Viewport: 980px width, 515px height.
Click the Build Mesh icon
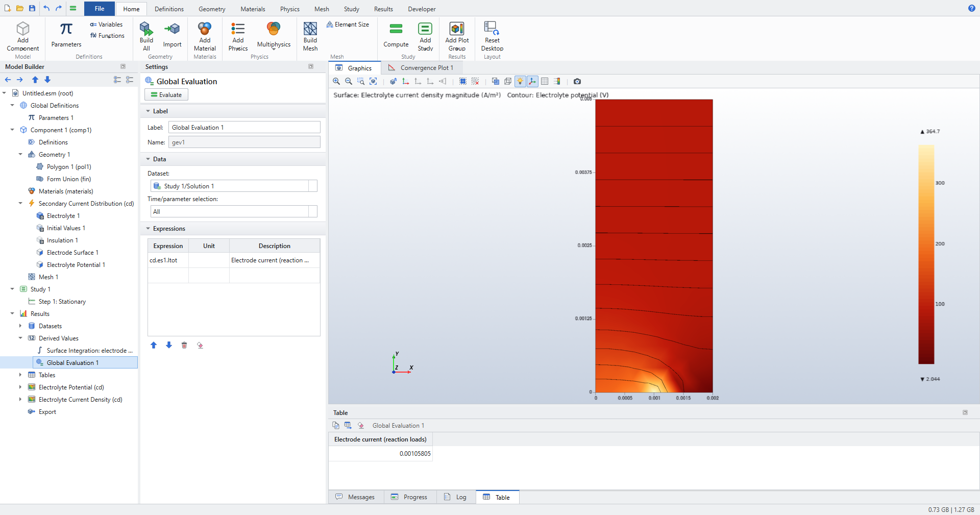[310, 29]
